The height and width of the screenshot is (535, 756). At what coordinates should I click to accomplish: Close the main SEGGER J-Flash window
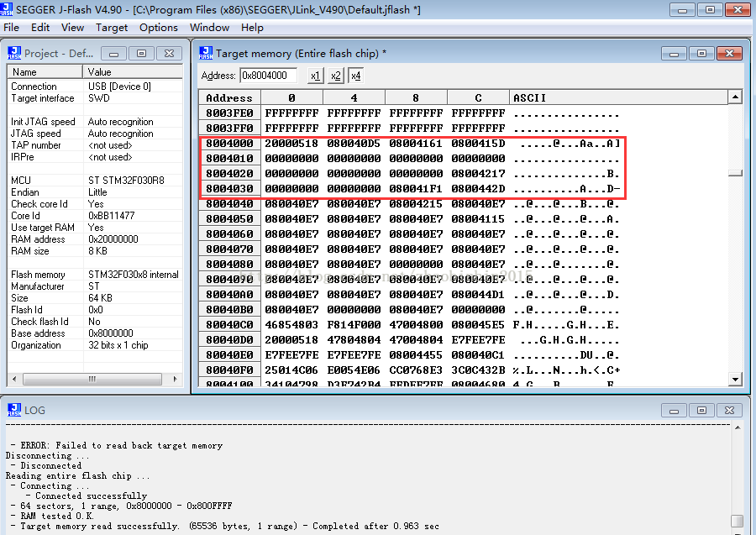pos(738,9)
